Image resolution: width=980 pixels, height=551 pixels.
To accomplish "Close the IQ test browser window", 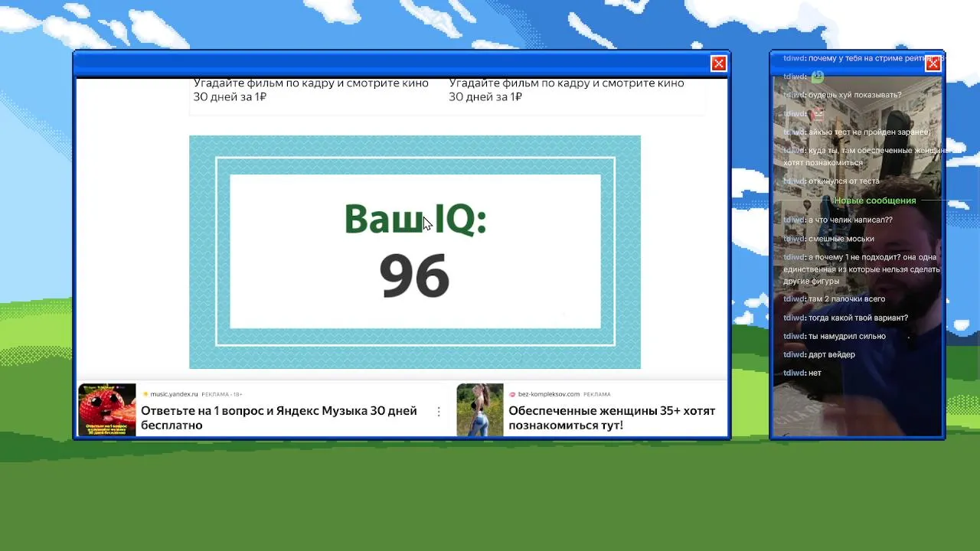I will [718, 64].
